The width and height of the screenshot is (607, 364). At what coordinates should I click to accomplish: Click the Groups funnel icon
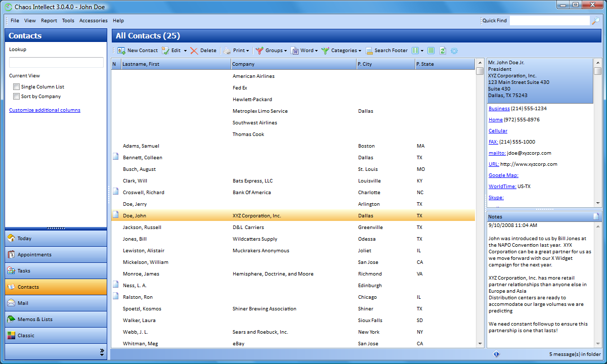(x=259, y=51)
